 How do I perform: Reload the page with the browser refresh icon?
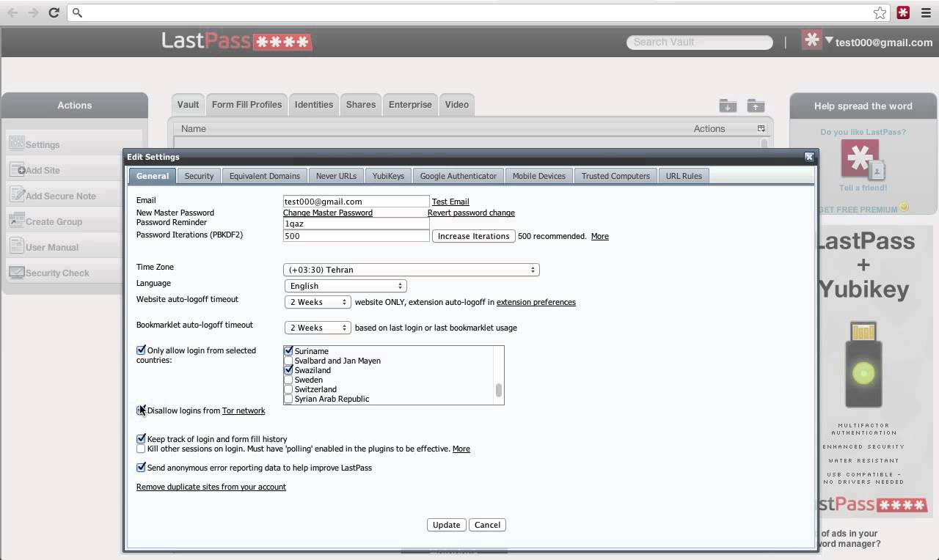point(54,12)
